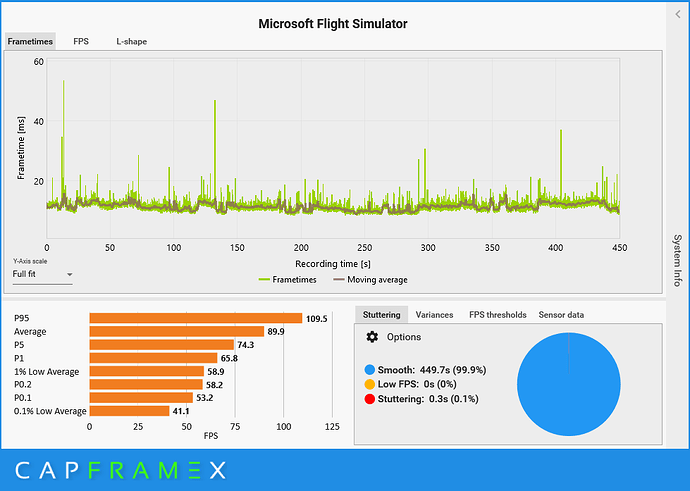Click the P0.1 orange bar
The height and width of the screenshot is (491, 690).
click(141, 398)
